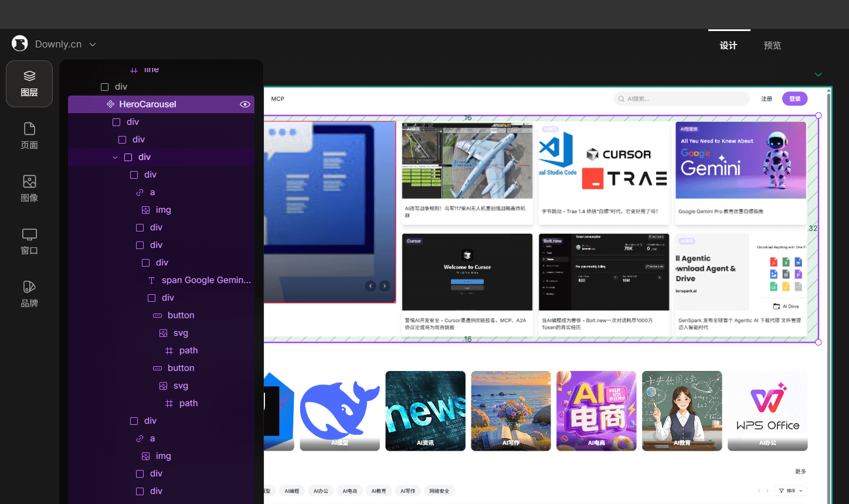Click the AI办公 WPS Office thumbnail
Image resolution: width=849 pixels, height=504 pixels.
[768, 411]
